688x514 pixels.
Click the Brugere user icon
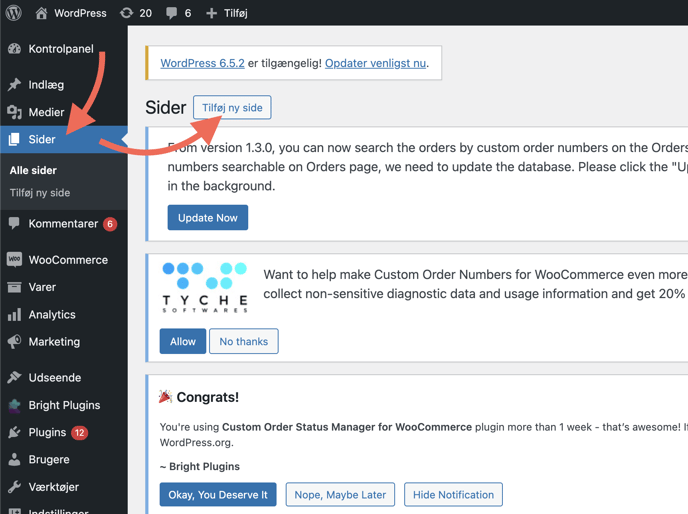tap(14, 460)
